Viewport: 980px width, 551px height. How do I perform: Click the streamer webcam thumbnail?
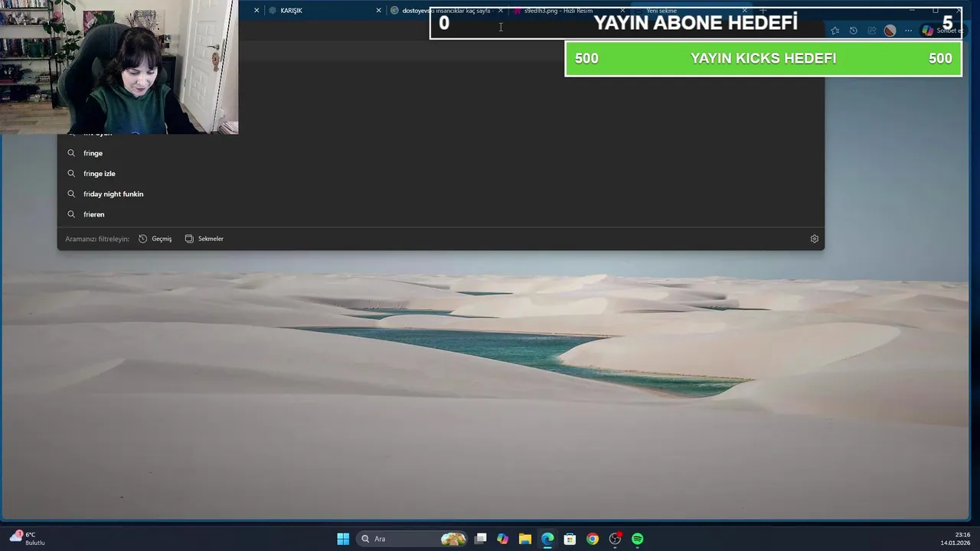tap(119, 67)
